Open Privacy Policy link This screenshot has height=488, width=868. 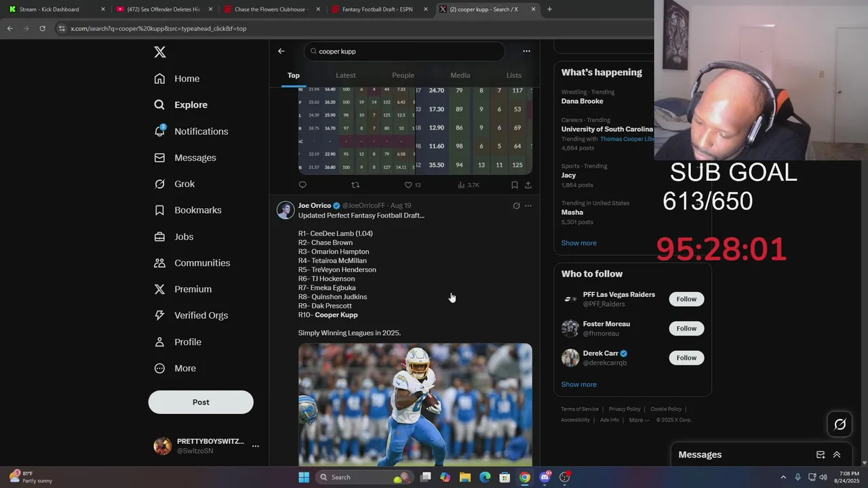click(625, 409)
